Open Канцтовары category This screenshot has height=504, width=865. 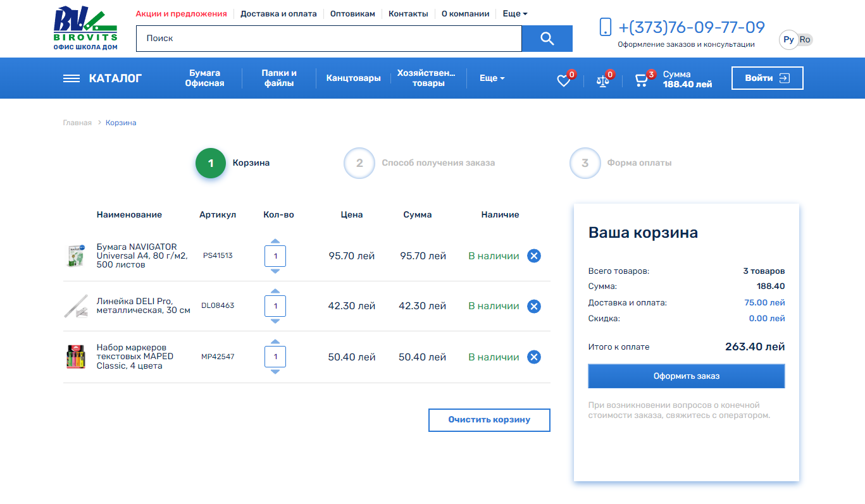pos(354,78)
